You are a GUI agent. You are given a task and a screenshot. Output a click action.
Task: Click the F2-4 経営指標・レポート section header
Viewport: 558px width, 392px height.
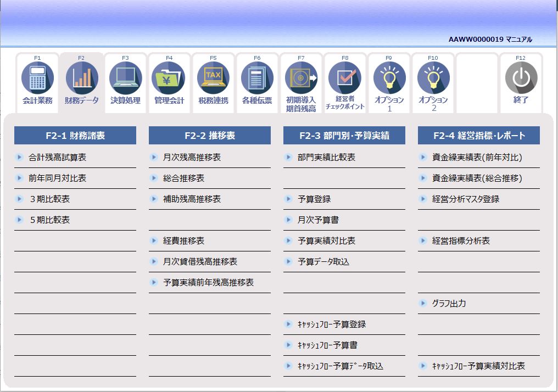pos(478,135)
